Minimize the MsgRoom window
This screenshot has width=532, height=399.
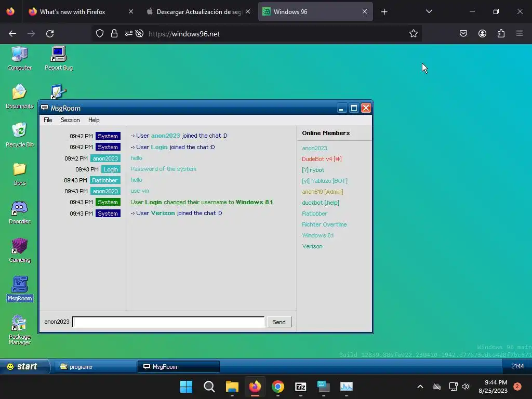tap(341, 108)
